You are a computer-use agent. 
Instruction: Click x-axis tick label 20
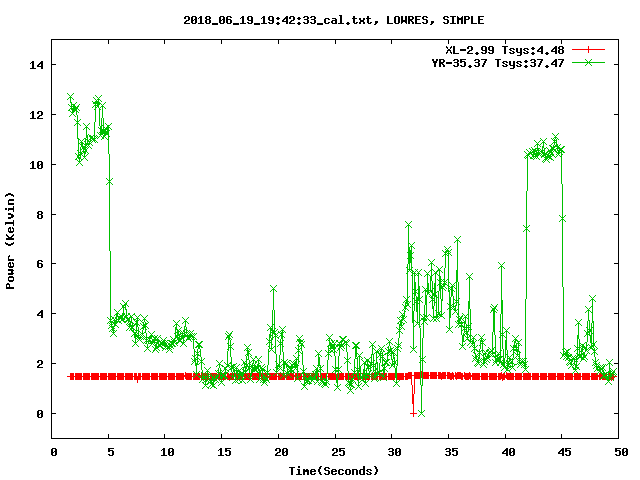point(281,452)
